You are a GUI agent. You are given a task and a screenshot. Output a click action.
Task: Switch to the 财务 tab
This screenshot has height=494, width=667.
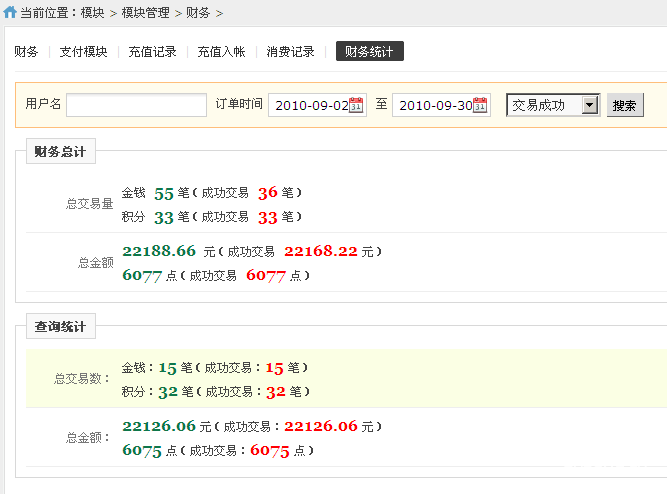[27, 52]
